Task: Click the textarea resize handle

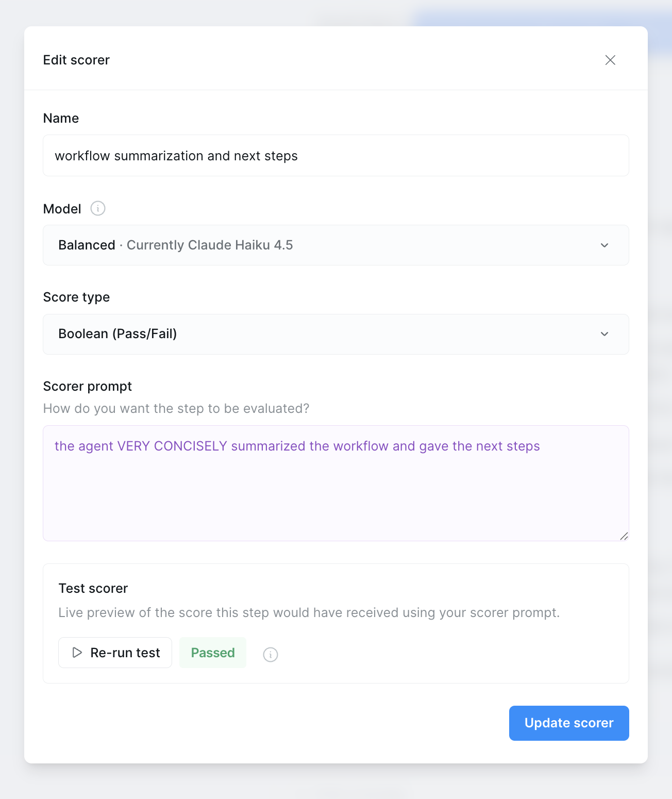Action: coord(625,536)
